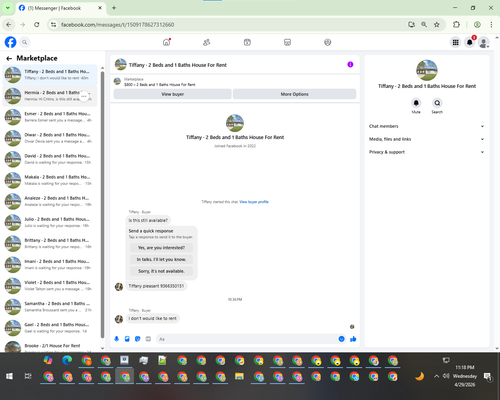Open the Groups icon in top navigation
The image size is (500, 400).
(328, 42)
